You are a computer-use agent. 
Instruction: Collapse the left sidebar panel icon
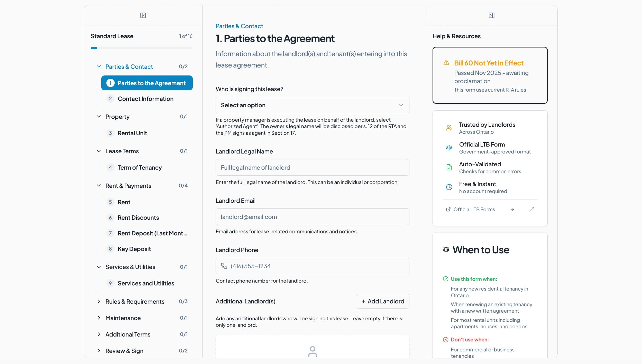click(143, 15)
